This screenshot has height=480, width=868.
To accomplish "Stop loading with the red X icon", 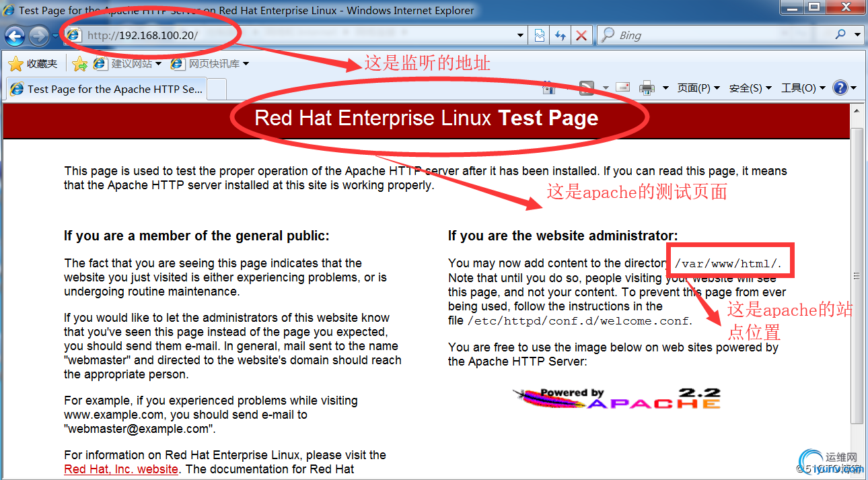I will [x=581, y=35].
